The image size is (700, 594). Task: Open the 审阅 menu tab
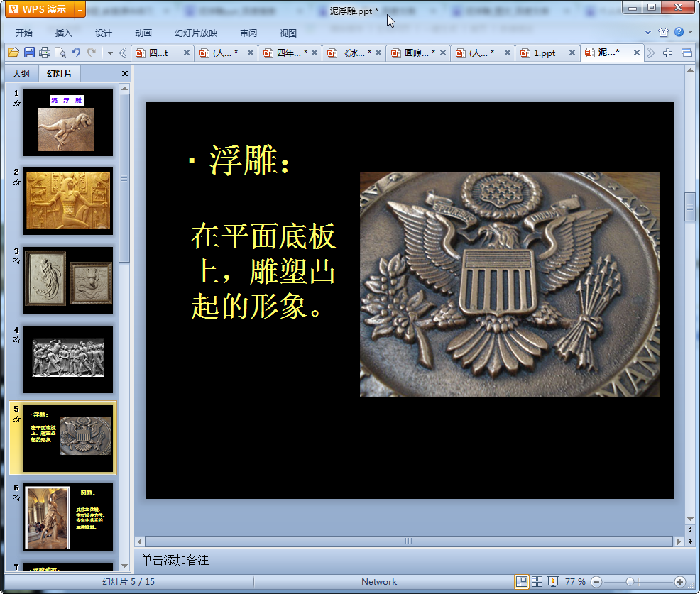pos(248,33)
